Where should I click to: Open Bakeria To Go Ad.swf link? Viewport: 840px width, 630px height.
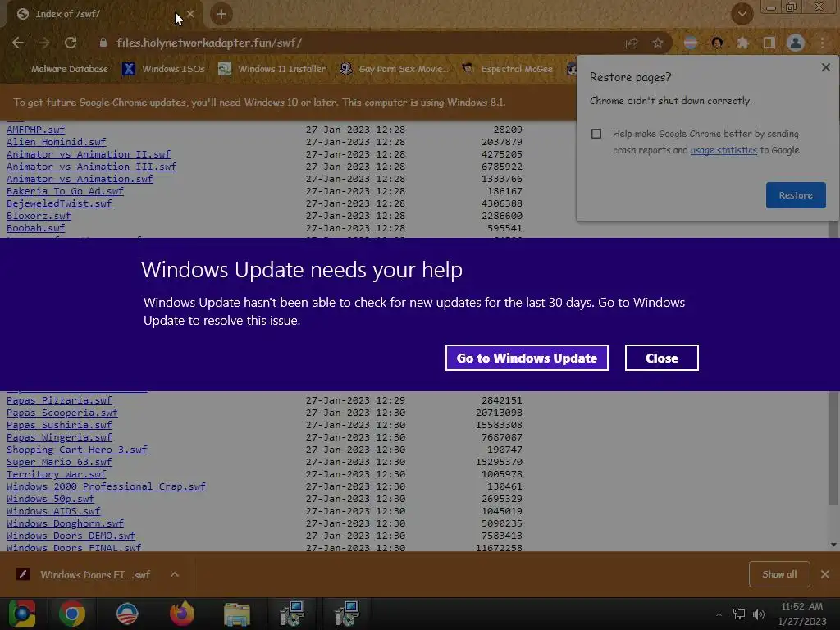tap(65, 191)
